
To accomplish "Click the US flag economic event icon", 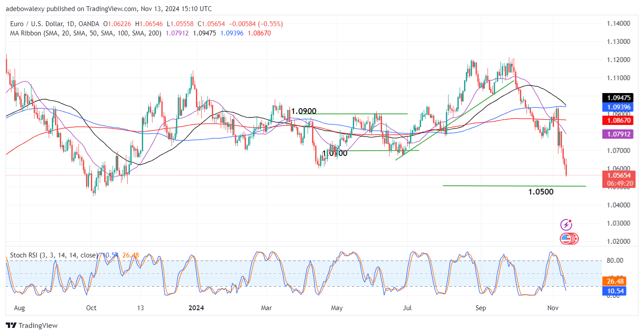I will click(566, 239).
